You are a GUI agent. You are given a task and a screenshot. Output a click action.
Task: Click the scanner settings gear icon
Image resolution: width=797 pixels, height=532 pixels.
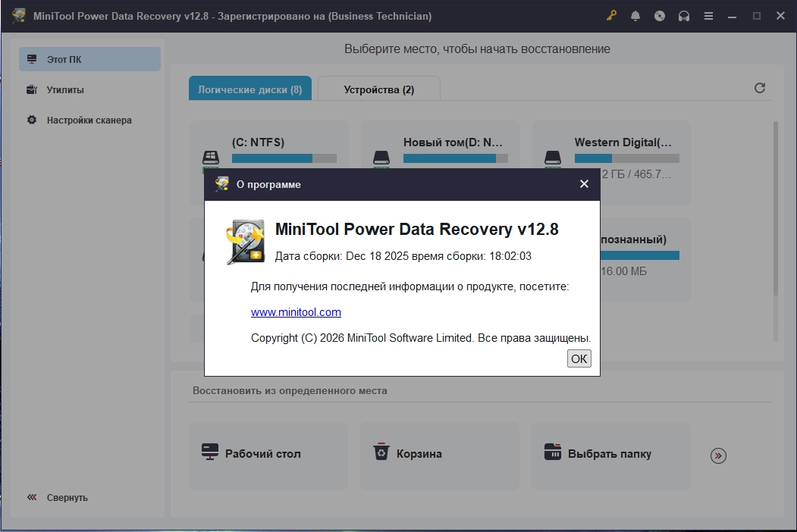pos(32,120)
